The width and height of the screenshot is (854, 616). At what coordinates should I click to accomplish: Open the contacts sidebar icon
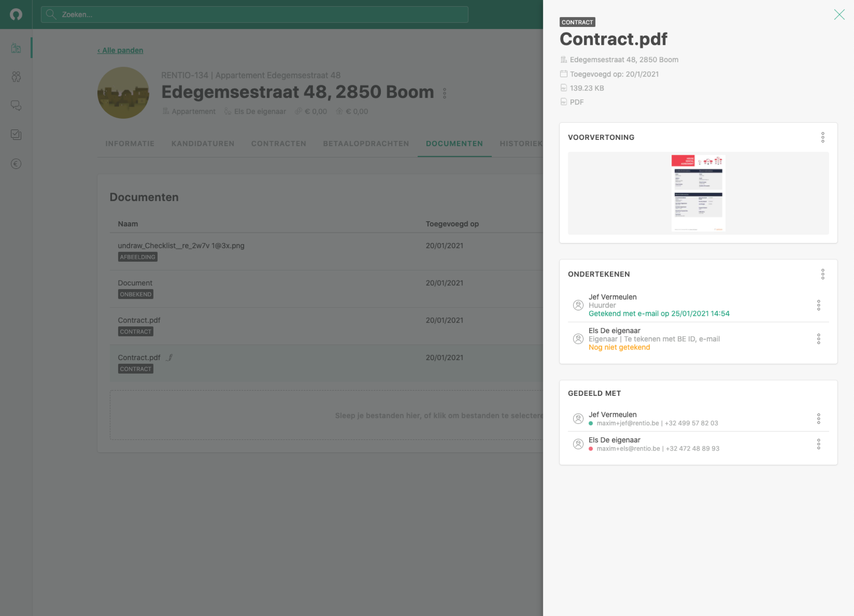16,77
